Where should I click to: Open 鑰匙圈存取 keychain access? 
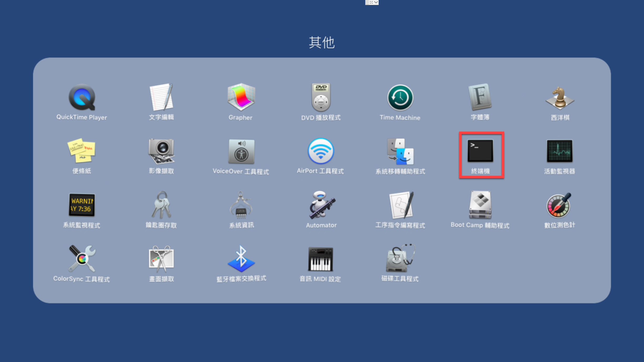[161, 205]
